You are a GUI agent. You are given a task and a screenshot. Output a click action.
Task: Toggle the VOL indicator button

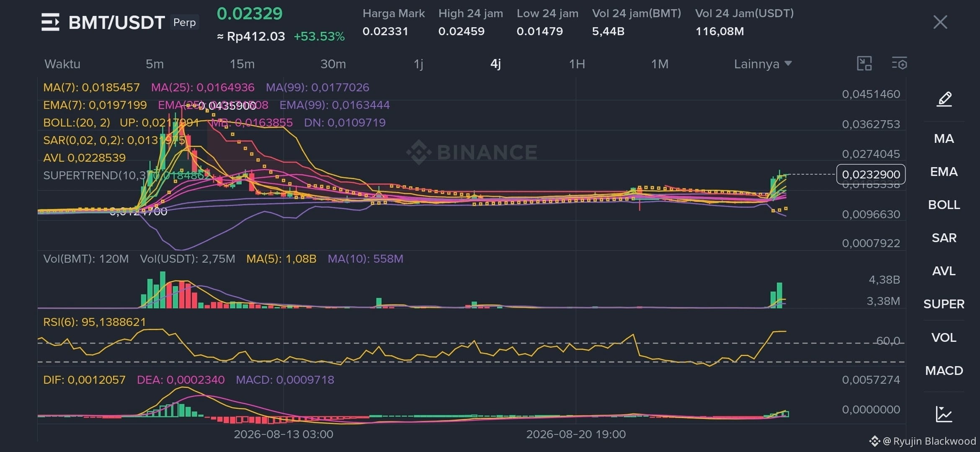pyautogui.click(x=944, y=338)
